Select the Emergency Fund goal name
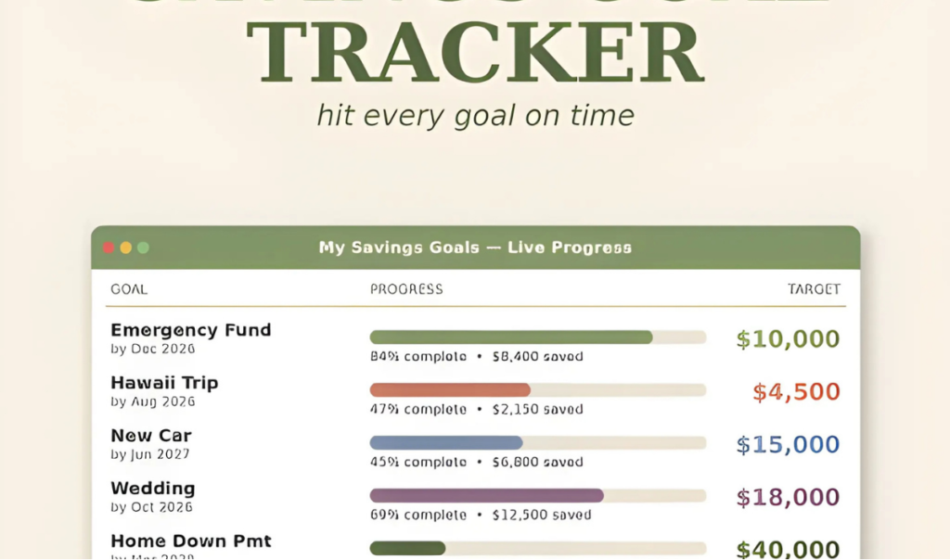 pyautogui.click(x=191, y=330)
